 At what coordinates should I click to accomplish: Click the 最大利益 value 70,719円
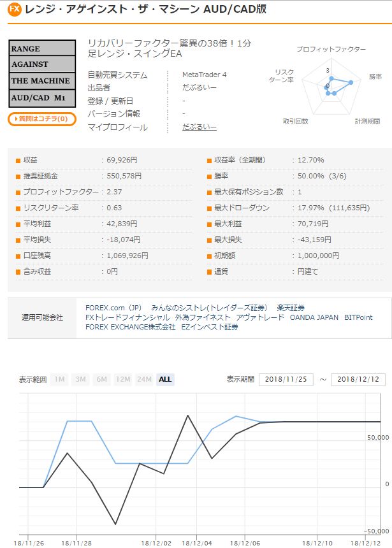[x=312, y=224]
